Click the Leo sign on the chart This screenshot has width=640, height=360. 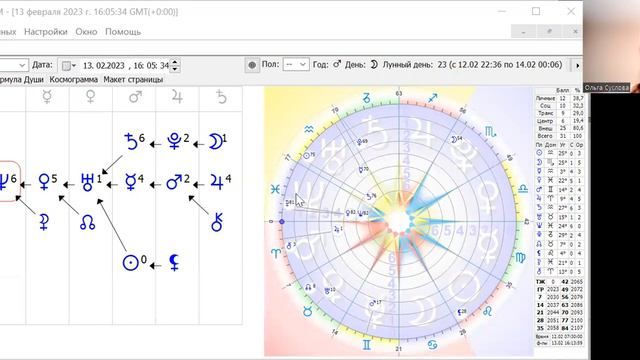pyautogui.click(x=487, y=311)
